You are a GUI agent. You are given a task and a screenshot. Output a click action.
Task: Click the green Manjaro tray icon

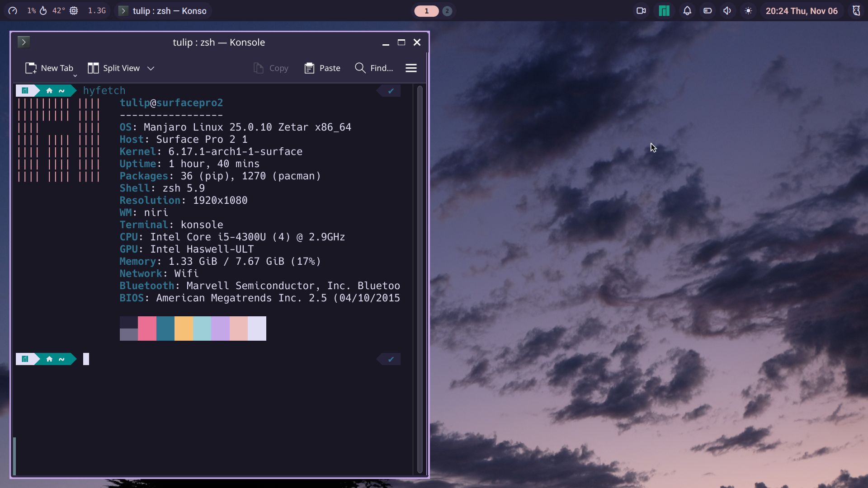(x=664, y=11)
